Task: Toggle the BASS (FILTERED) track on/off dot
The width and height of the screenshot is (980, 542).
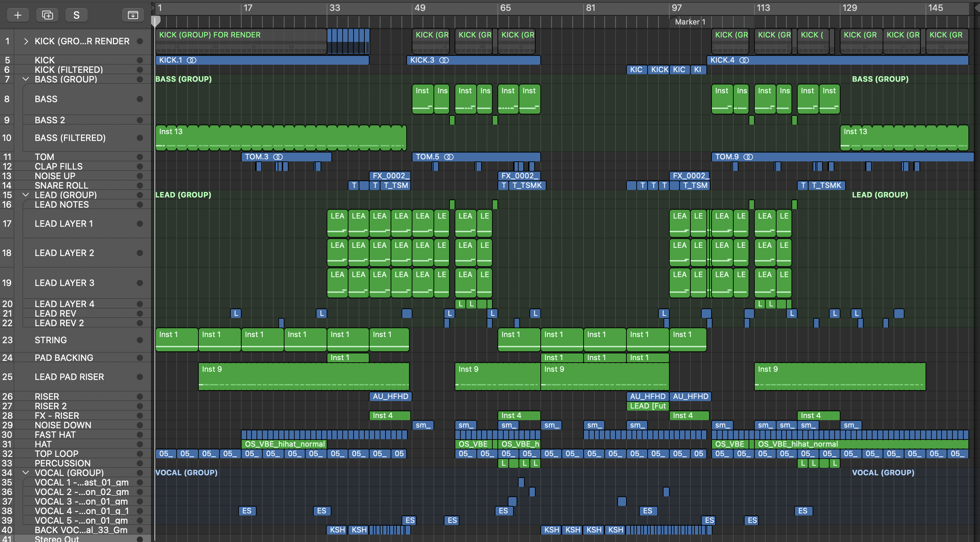Action: coord(140,138)
